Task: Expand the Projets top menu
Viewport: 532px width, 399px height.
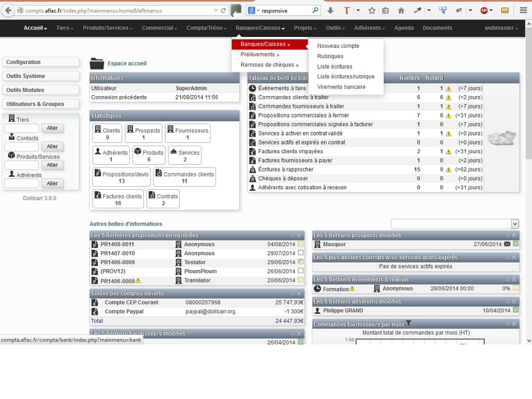Action: point(305,28)
